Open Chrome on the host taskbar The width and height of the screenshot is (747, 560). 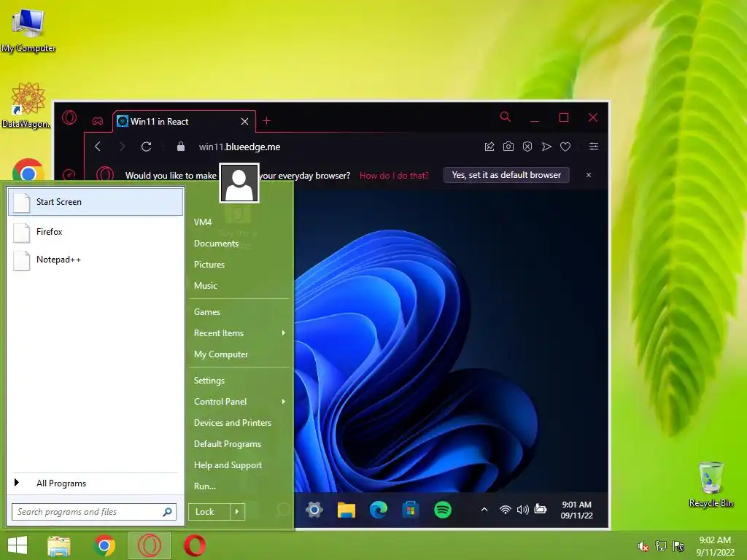105,545
